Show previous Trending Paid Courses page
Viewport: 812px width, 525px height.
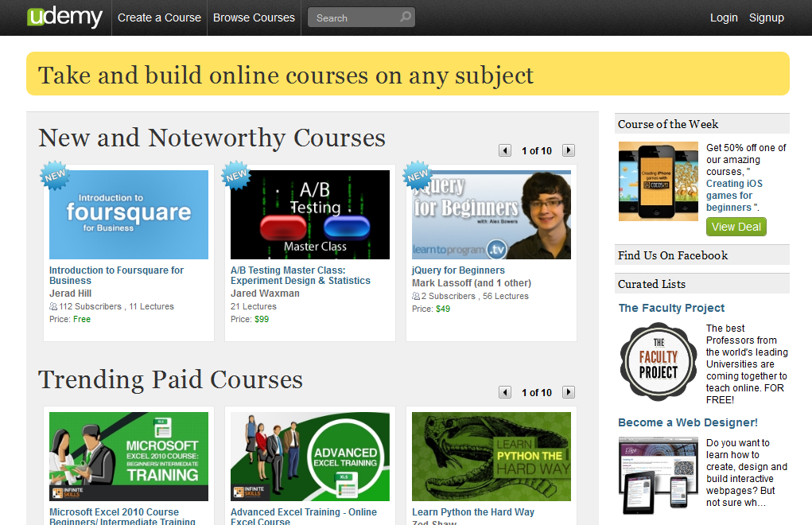pyautogui.click(x=505, y=392)
